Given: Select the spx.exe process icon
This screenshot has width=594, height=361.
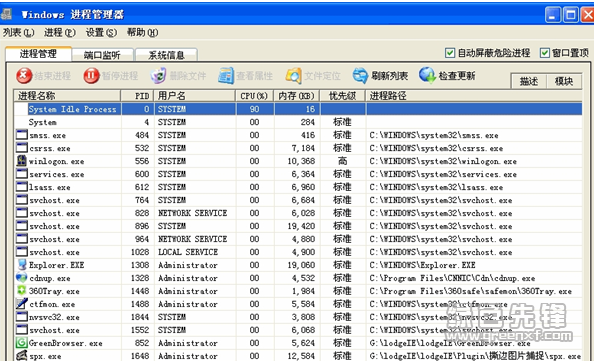Looking at the screenshot, I should pyautogui.click(x=22, y=355).
